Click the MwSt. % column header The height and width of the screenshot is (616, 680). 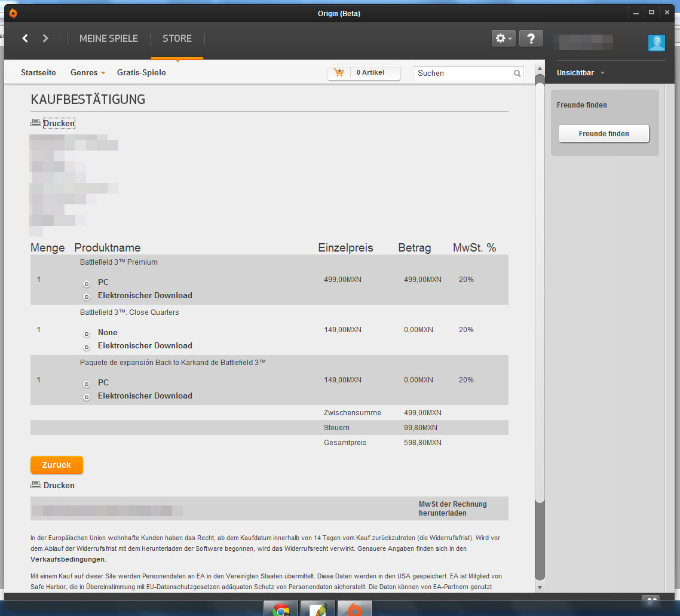tap(474, 247)
